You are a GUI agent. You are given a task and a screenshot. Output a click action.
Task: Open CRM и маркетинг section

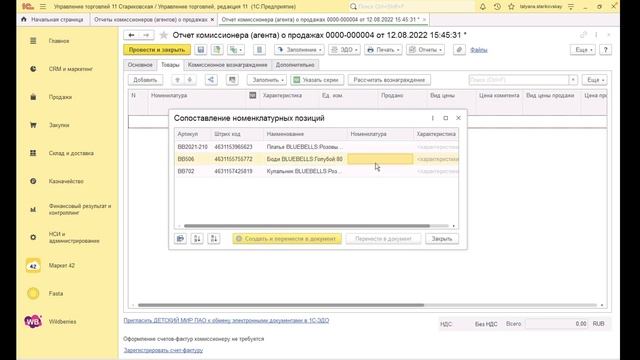(x=70, y=69)
